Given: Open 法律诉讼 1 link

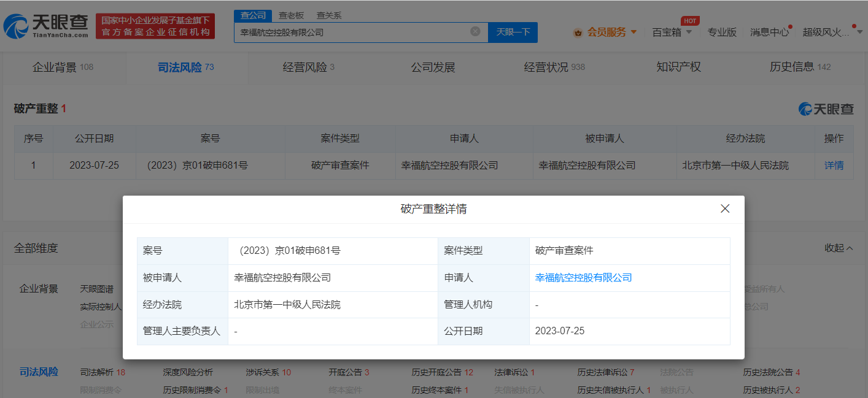Looking at the screenshot, I should [x=514, y=372].
